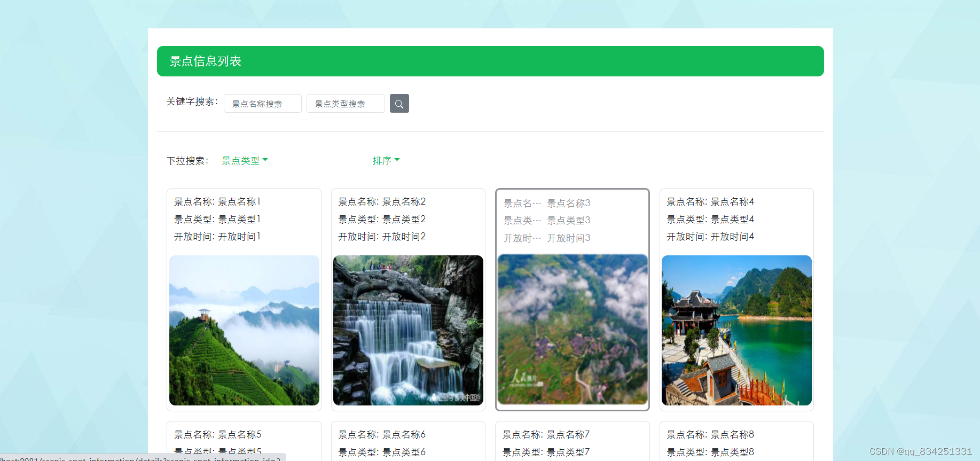Click the value 景点类型3 in the hovered card

tap(569, 221)
